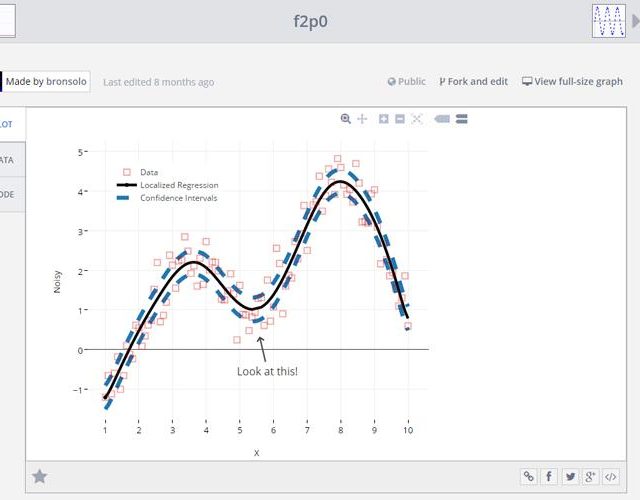
Task: Click Fork and edit
Action: coord(473,82)
